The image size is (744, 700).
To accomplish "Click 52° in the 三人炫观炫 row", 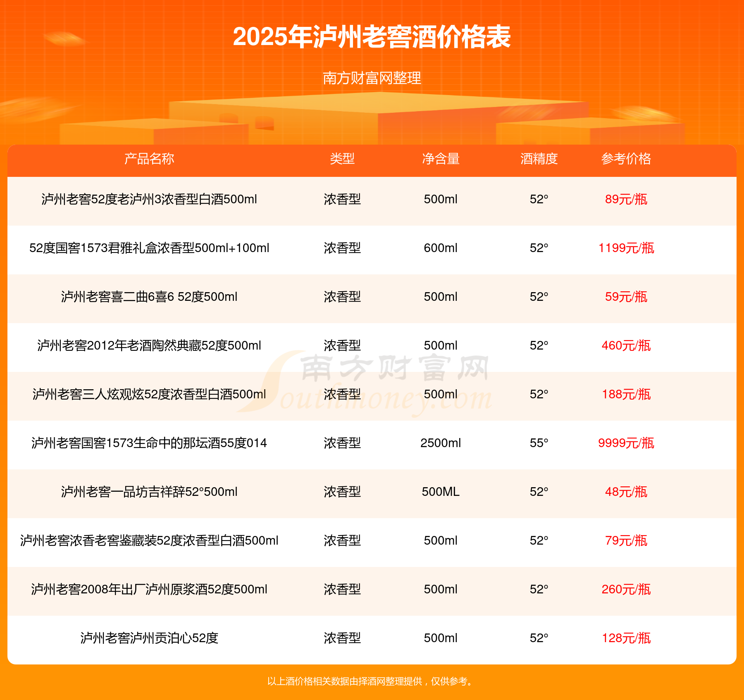I will point(539,394).
